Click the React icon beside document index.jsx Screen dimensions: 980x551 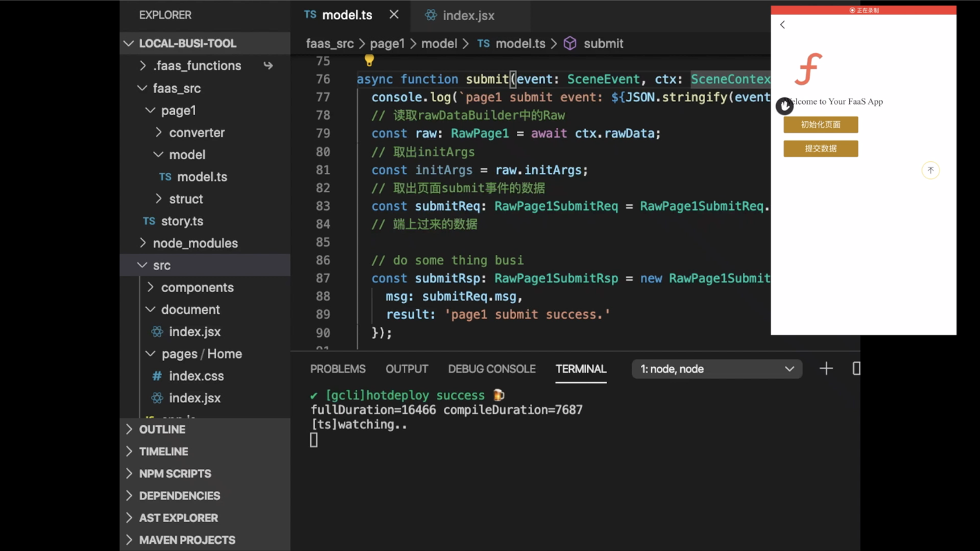coord(157,332)
